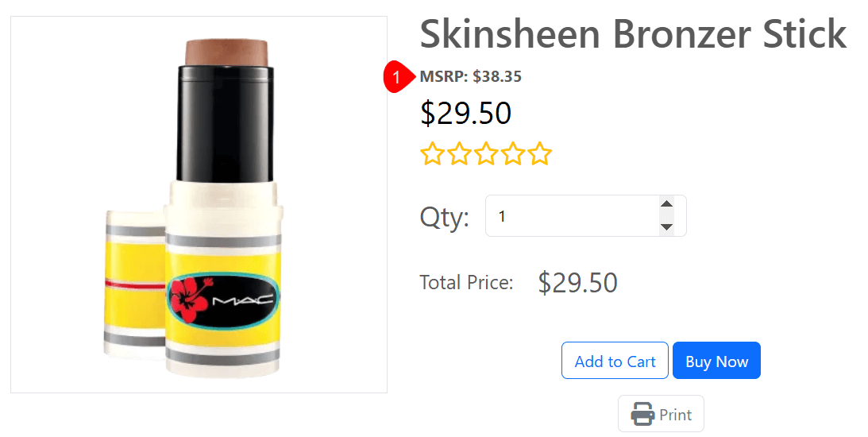Click the Buy Now button

click(x=716, y=361)
